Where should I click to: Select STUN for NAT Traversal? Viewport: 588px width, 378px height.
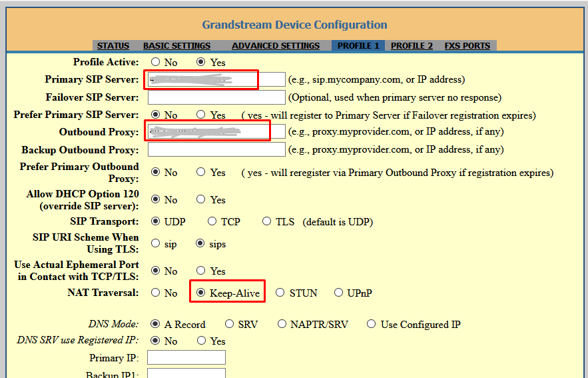pyautogui.click(x=280, y=293)
